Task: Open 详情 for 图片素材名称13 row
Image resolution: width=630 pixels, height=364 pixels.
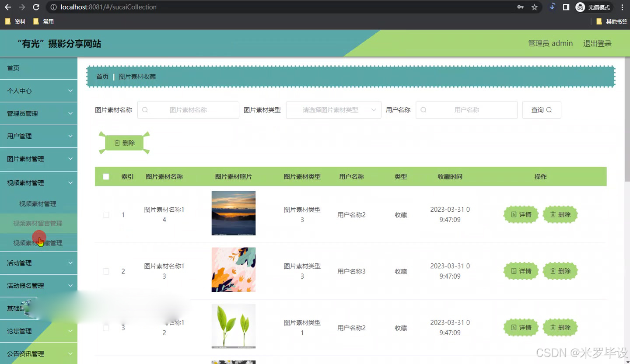Action: coord(521,271)
